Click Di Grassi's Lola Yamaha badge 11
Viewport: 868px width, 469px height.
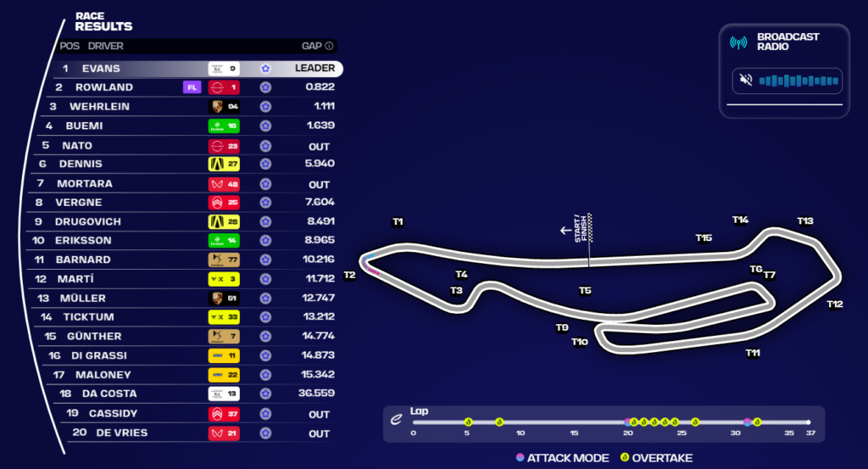[x=224, y=355]
